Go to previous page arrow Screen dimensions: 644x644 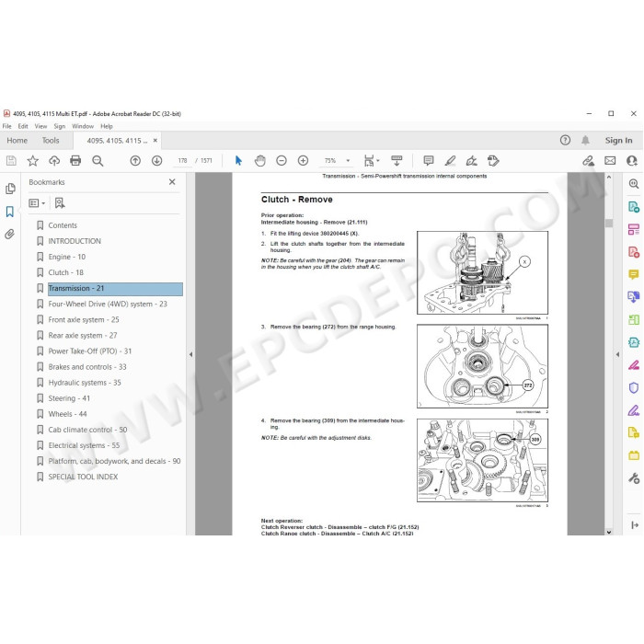pyautogui.click(x=135, y=161)
